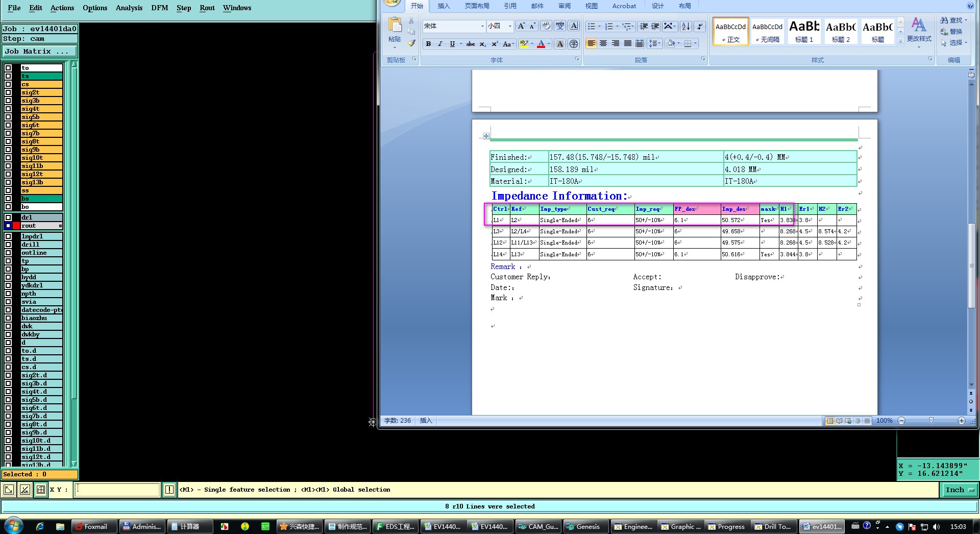Screen dimensions: 980x534
Task: Click the Sort A-Z icon
Action: 686,26
